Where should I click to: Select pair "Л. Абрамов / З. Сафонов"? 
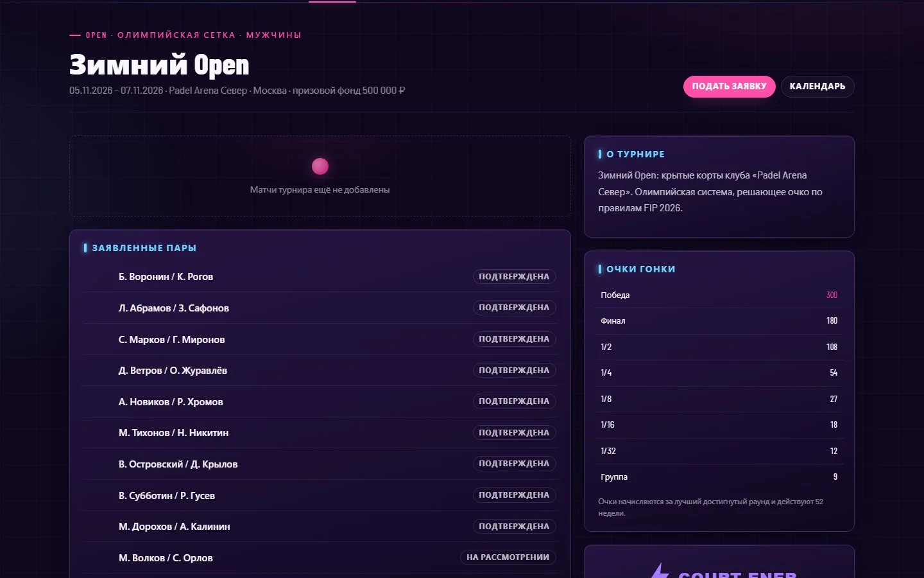pos(174,308)
